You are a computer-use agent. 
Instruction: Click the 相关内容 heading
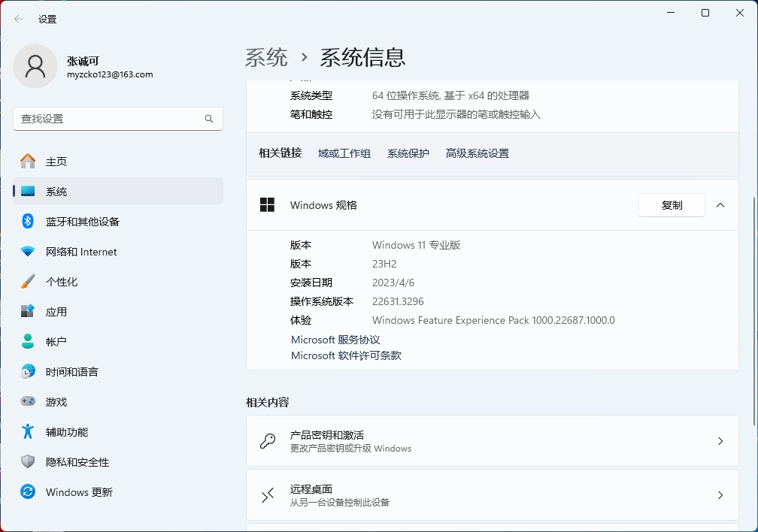[x=268, y=402]
